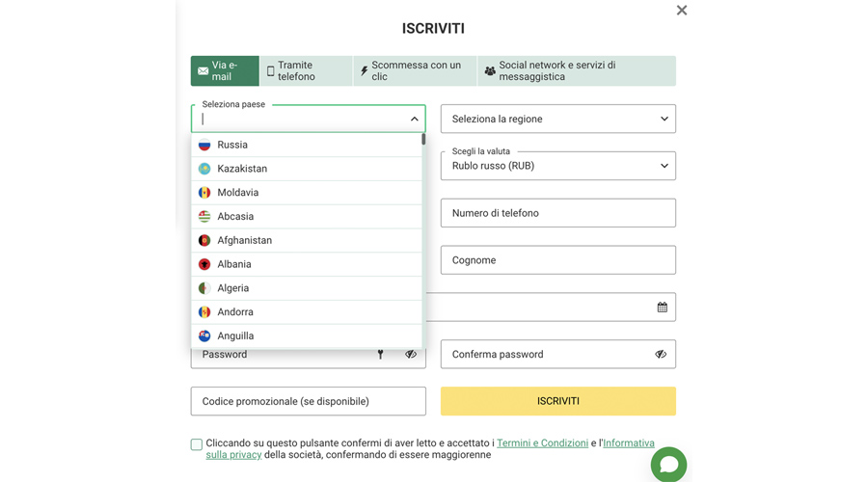Pick Moldavia in the country list
This screenshot has width=868, height=482.
pos(306,193)
